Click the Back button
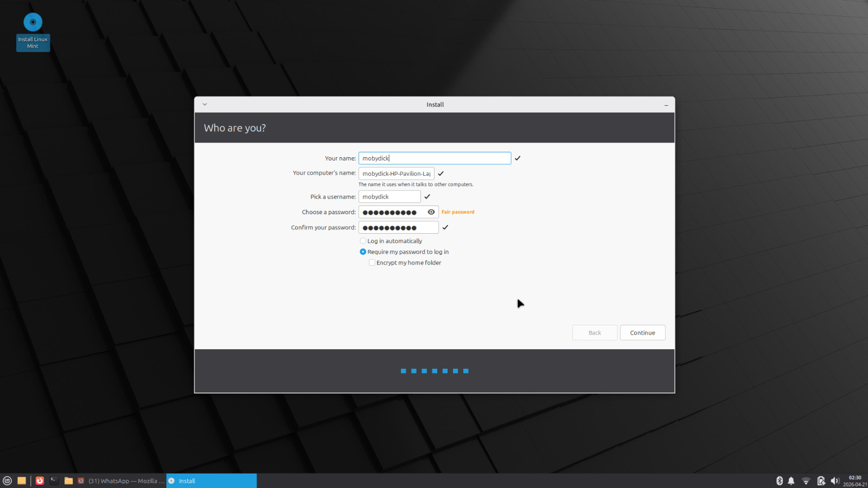The height and width of the screenshot is (488, 868). 595,333
